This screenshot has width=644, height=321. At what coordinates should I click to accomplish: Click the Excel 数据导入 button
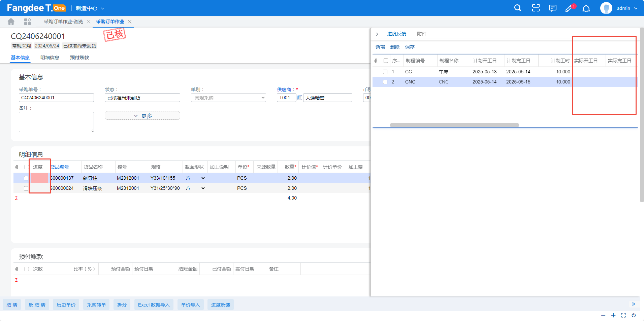tap(154, 305)
